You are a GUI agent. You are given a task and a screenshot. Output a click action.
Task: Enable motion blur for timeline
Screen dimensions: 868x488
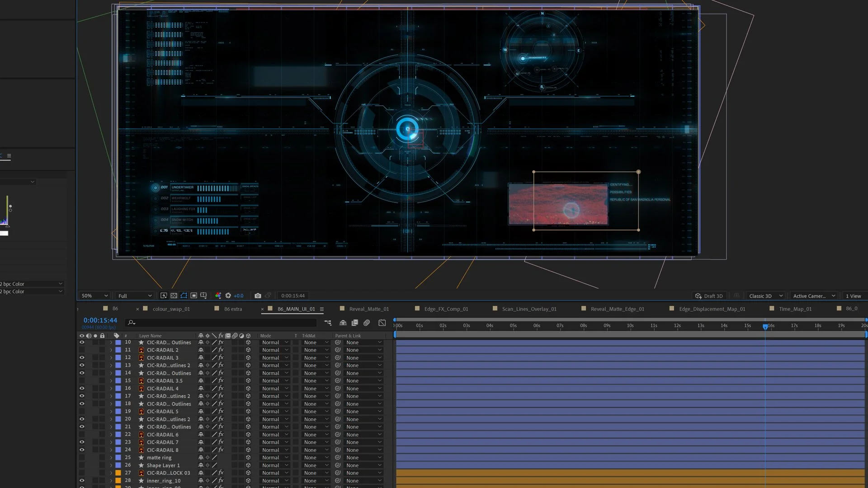pyautogui.click(x=367, y=323)
